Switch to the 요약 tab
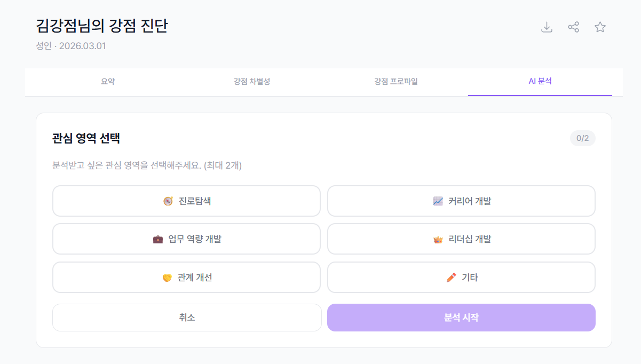Viewport: 641px width, 364px height. tap(107, 82)
